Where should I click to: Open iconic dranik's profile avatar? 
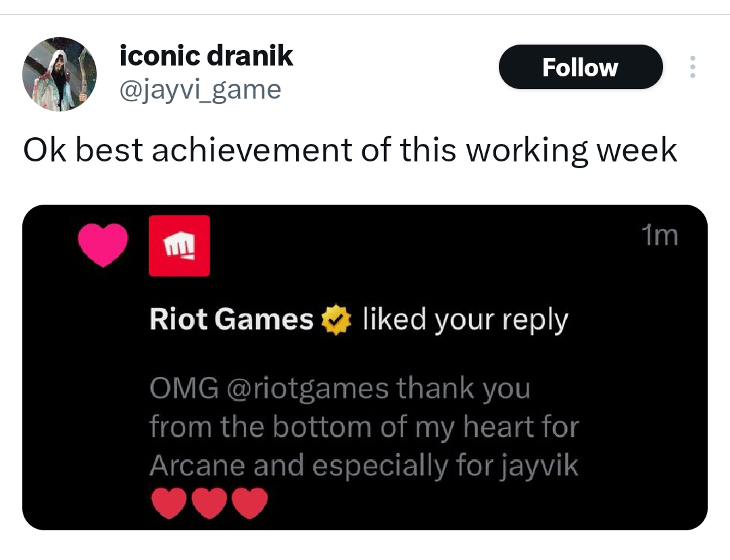(59, 74)
